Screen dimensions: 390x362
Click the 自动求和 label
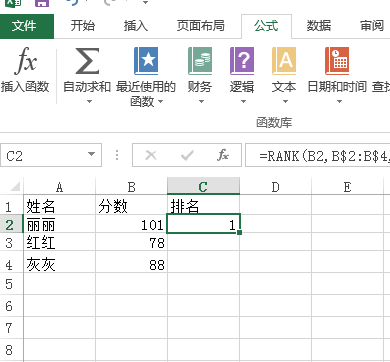(87, 87)
